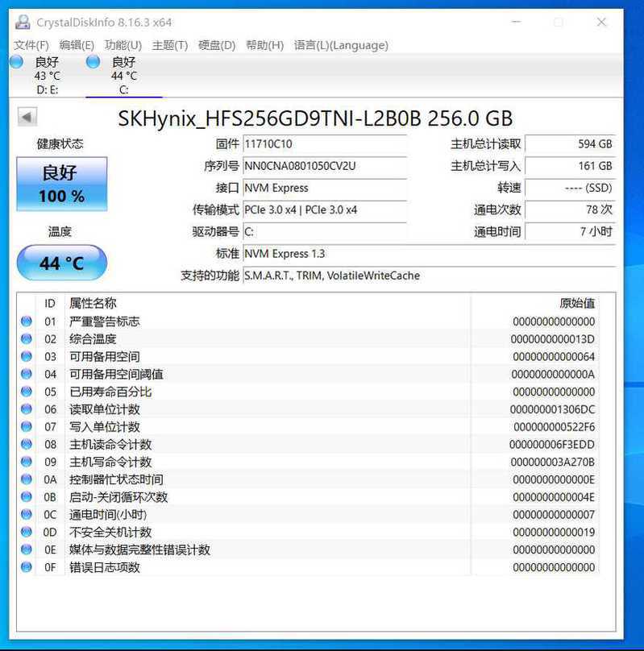The width and height of the screenshot is (644, 651).
Task: Click status orb of row 03 可用备用空间
Action: [27, 356]
